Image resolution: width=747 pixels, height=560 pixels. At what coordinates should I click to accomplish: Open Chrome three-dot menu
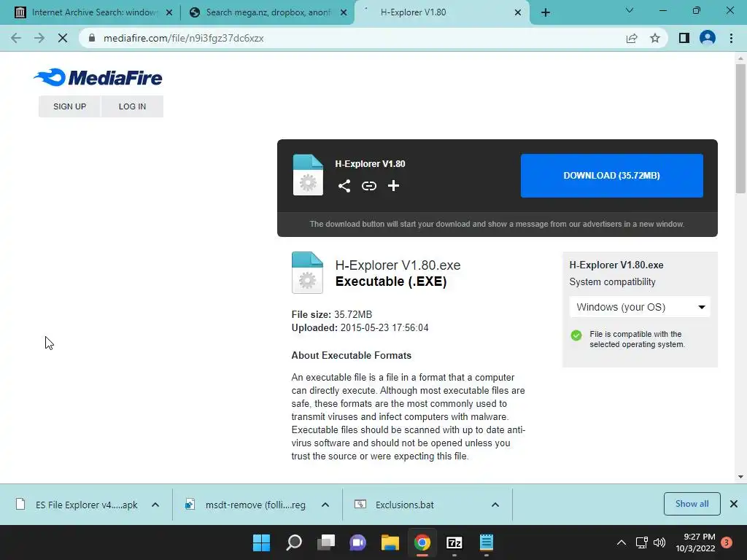(731, 38)
